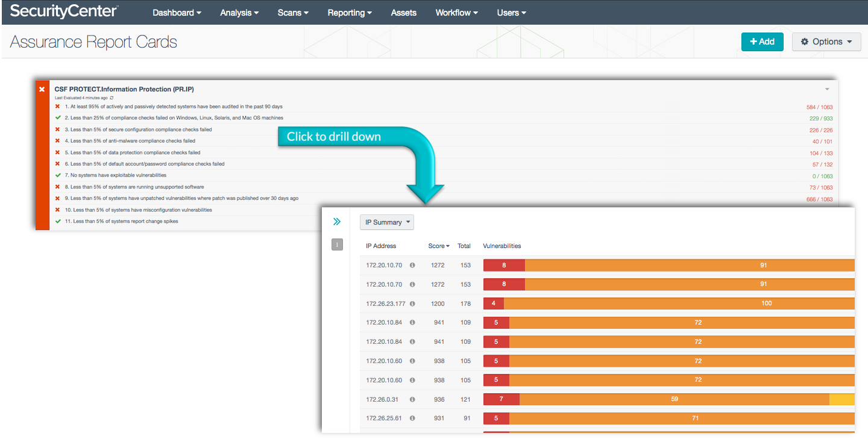This screenshot has height=445, width=868.
Task: Click the gray numbered page button below the chevrons
Action: 337,244
